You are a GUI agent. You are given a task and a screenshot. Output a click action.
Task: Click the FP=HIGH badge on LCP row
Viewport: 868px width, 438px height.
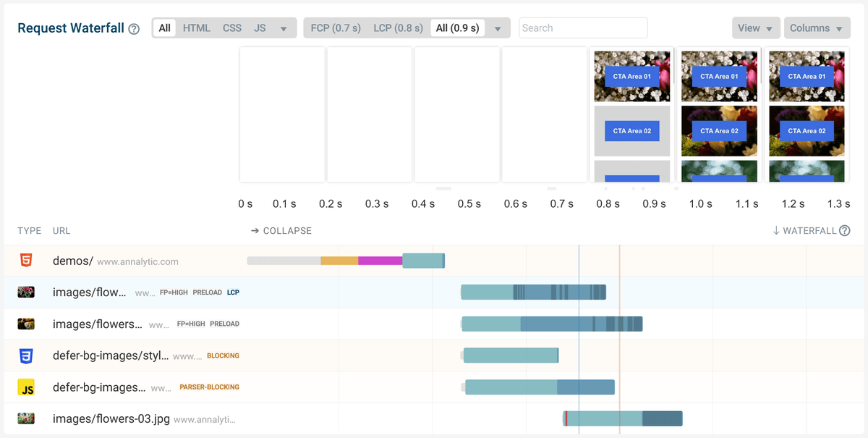(x=174, y=292)
